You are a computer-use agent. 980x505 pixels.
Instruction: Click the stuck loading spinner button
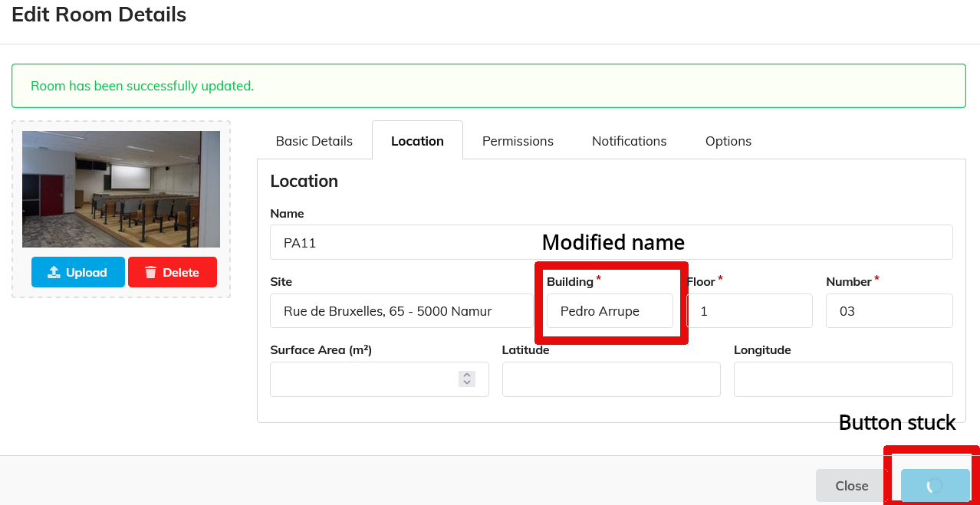coord(935,485)
